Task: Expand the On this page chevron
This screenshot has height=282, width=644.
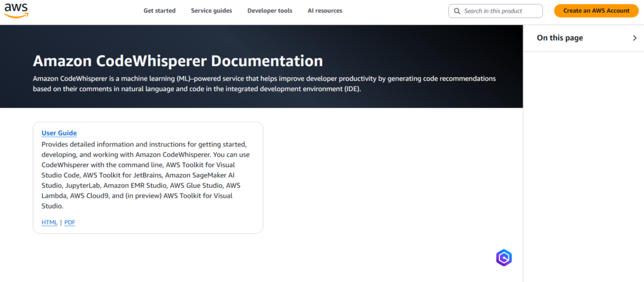Action: [635, 38]
